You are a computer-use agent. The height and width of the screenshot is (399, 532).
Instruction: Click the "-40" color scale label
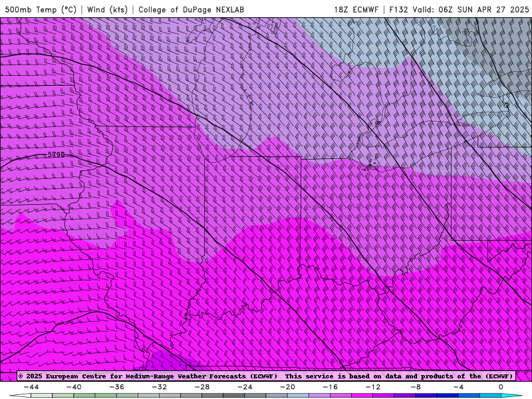pos(74,387)
